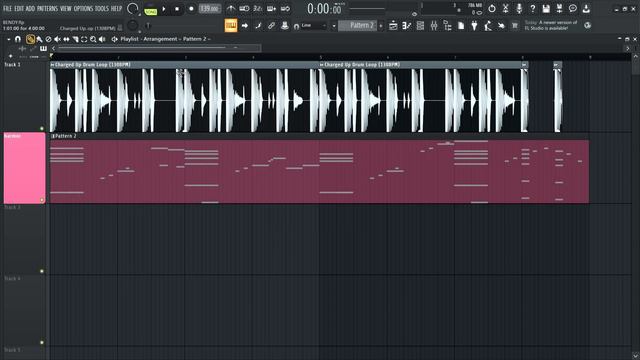Image resolution: width=640 pixels, height=360 pixels.
Task: Open the Piano roll view icon
Action: point(407,25)
